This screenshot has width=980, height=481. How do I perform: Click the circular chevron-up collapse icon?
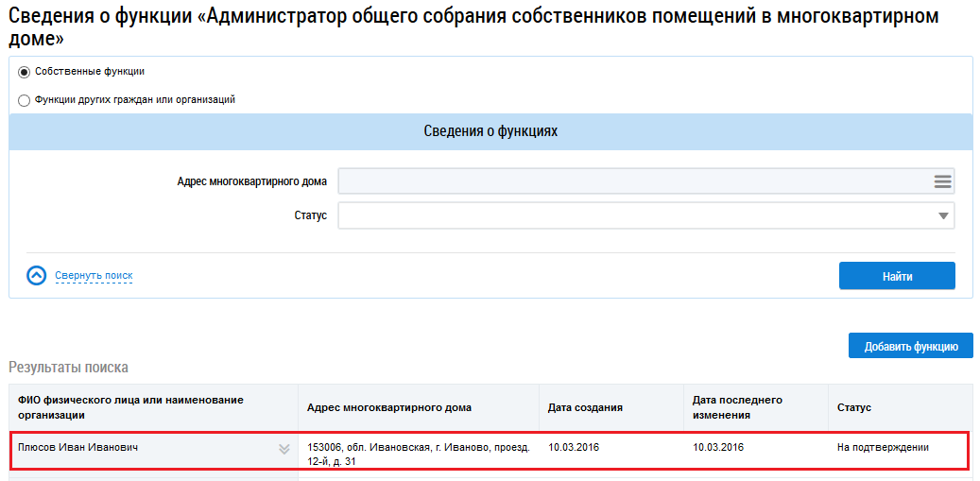[x=37, y=276]
